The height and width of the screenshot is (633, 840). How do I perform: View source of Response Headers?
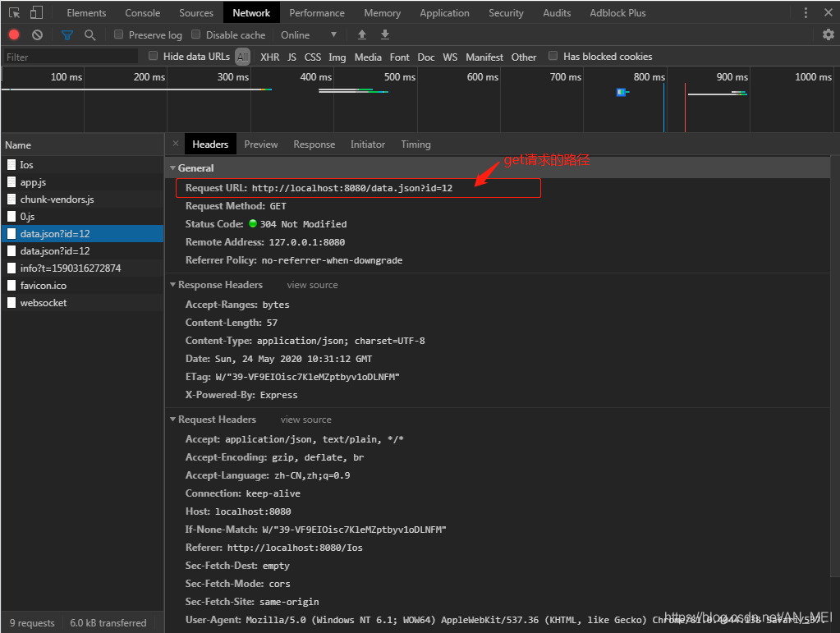coord(312,285)
